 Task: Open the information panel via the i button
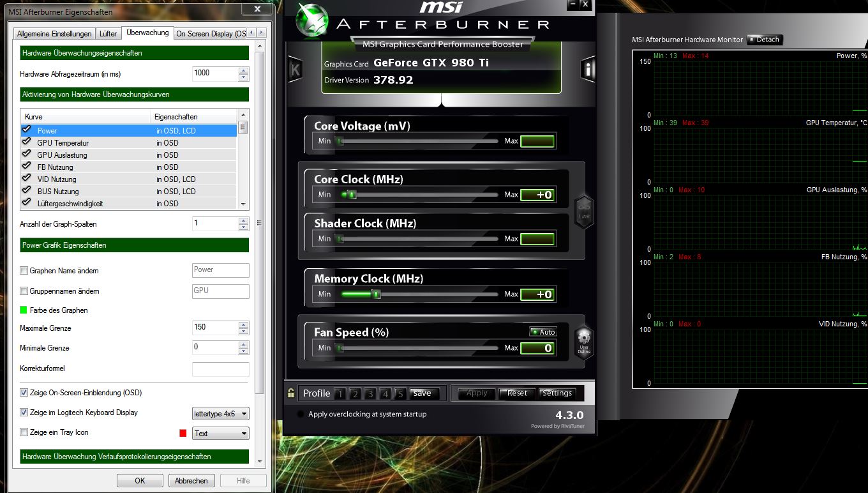pos(588,70)
